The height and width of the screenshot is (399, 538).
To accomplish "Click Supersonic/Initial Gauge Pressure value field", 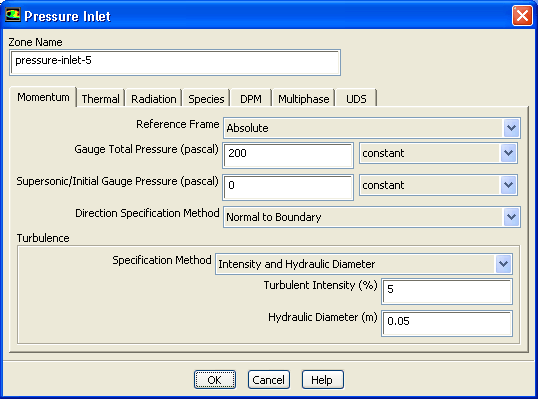I will click(x=288, y=187).
